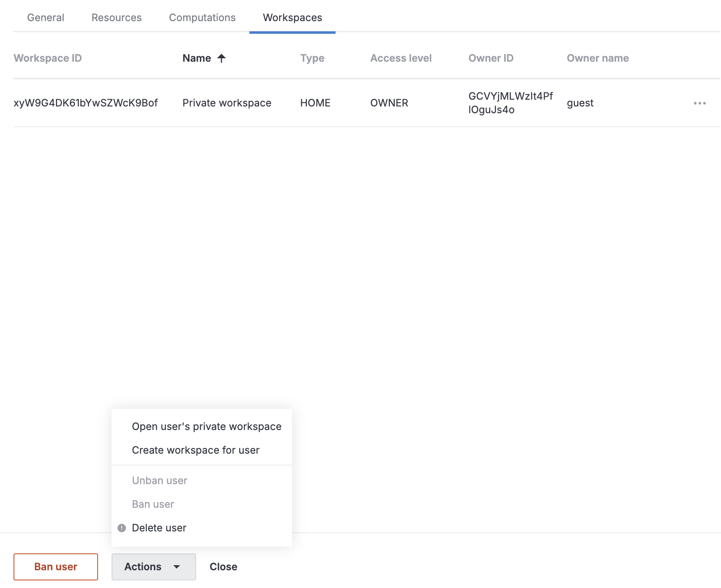
Task: Choose Delete user from the menu
Action: pos(159,528)
